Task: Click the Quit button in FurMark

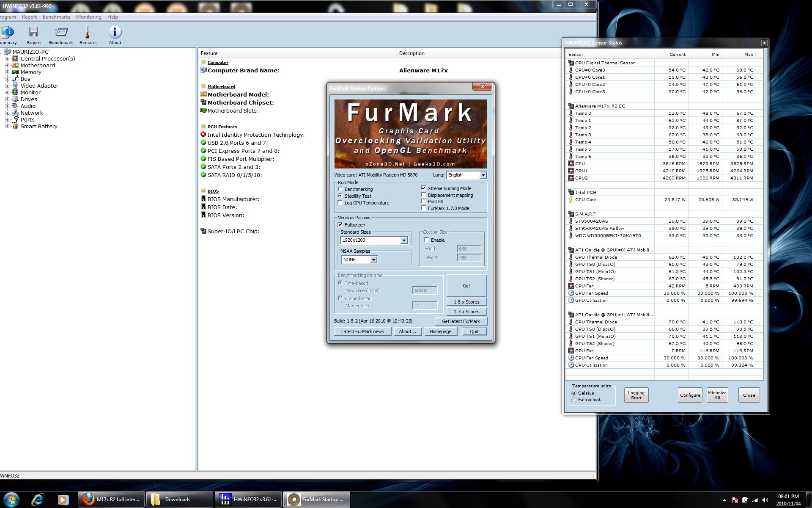Action: pyautogui.click(x=474, y=331)
